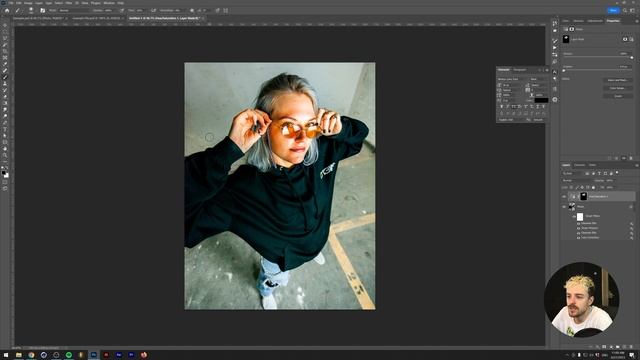This screenshot has width=640, height=360.
Task: Open the font style dropdown
Action: 539,79
